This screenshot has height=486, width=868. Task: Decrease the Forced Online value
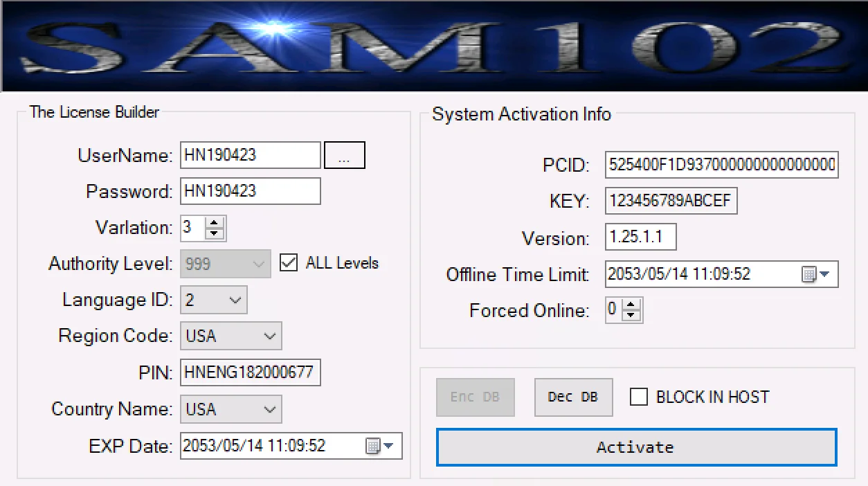(x=631, y=316)
